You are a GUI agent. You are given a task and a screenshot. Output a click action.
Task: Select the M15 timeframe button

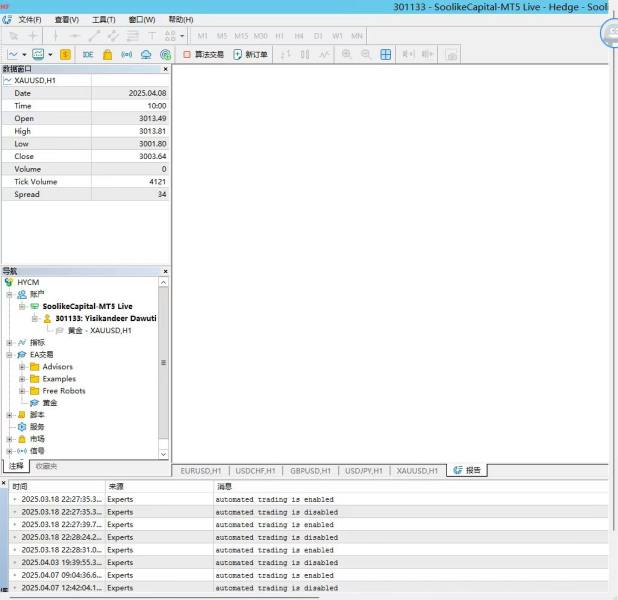[241, 35]
